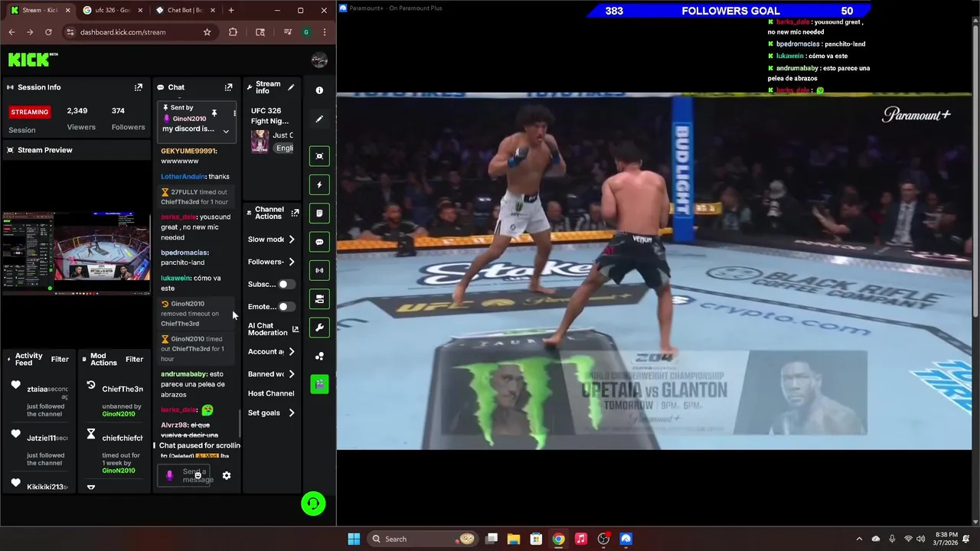Pop out the Channel Actions panel

[x=295, y=213]
